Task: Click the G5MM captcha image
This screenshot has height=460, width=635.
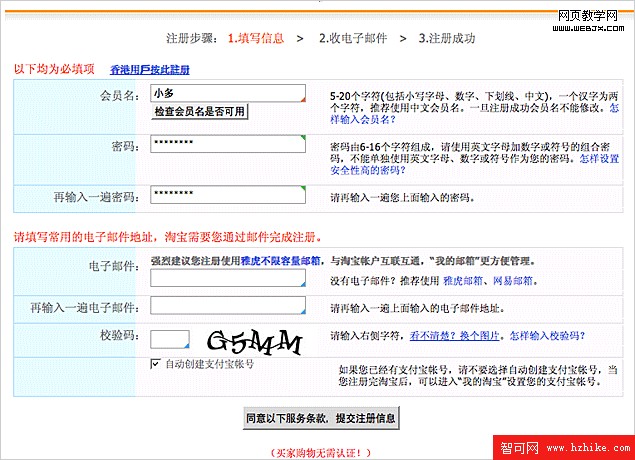Action: 254,342
